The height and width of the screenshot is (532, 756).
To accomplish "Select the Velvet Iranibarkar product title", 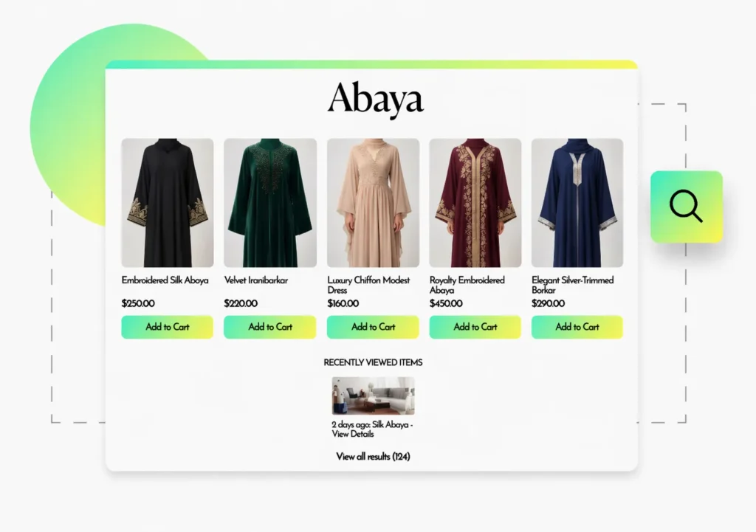I will pyautogui.click(x=256, y=280).
